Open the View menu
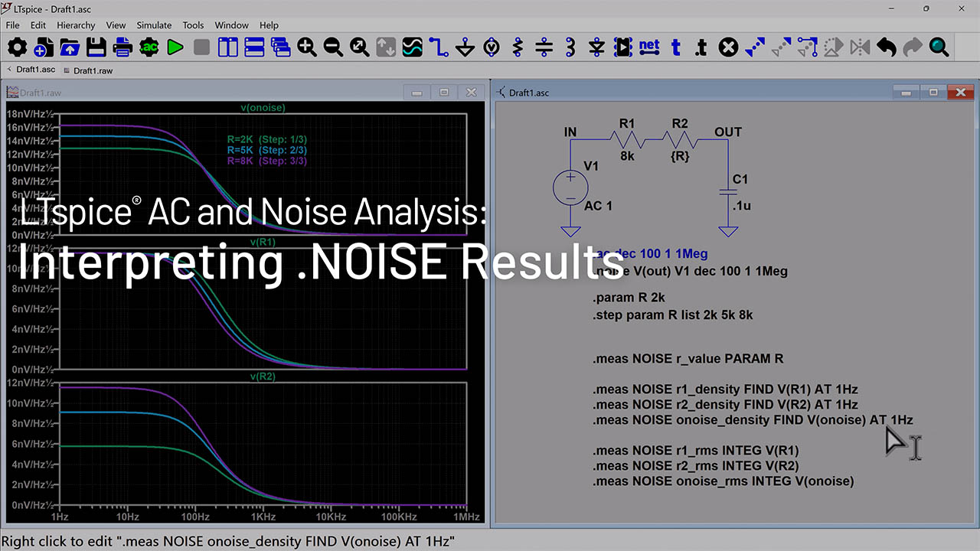 click(116, 25)
